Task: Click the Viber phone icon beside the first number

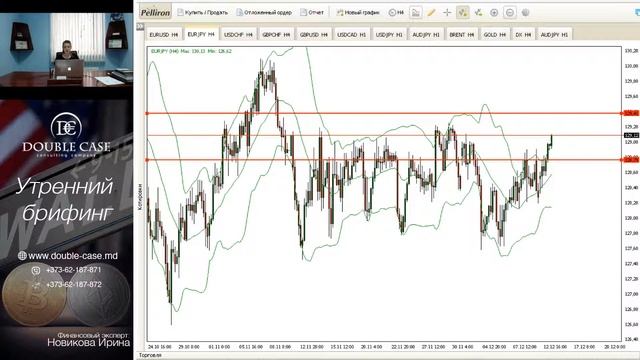Action: click(36, 270)
